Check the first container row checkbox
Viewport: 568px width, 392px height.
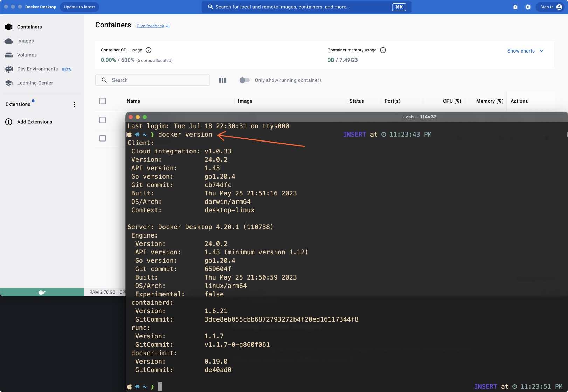coord(103,120)
